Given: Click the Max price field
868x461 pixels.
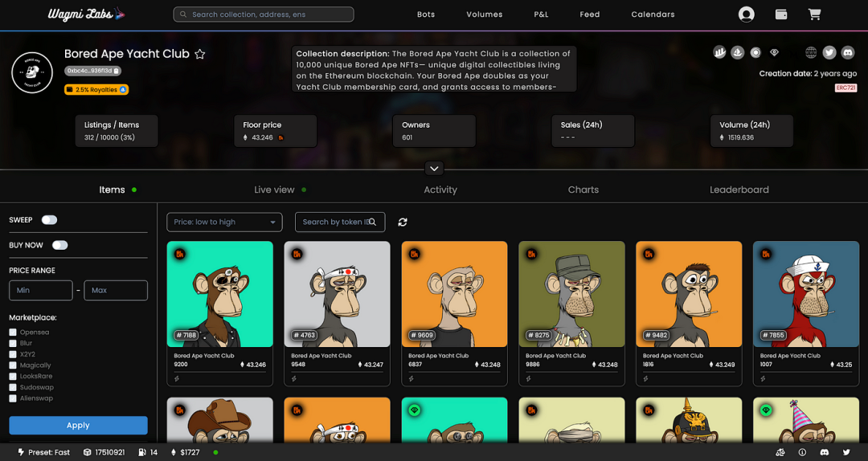Looking at the screenshot, I should 116,290.
